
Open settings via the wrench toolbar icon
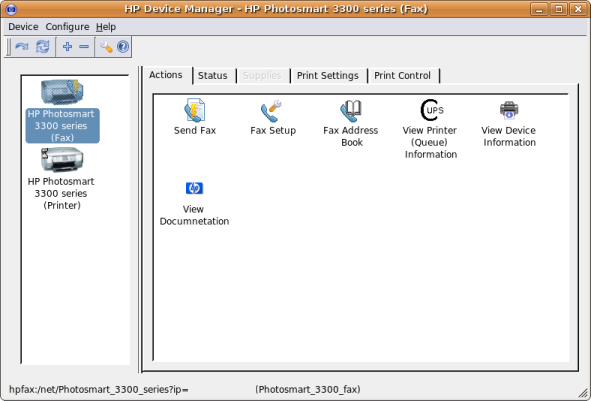(106, 47)
